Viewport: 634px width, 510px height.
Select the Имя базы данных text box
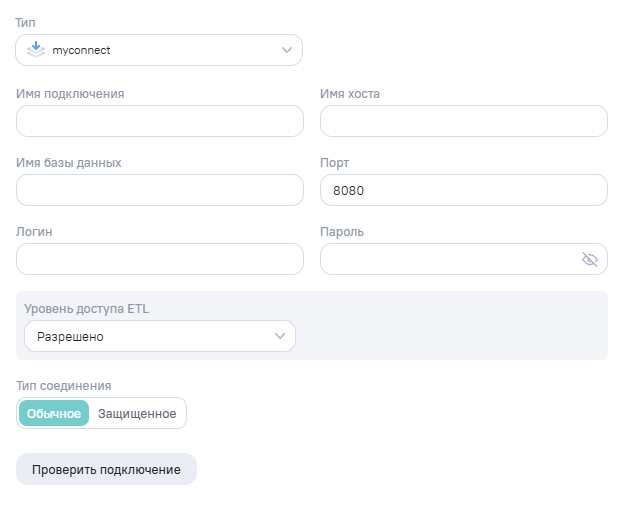(x=160, y=190)
